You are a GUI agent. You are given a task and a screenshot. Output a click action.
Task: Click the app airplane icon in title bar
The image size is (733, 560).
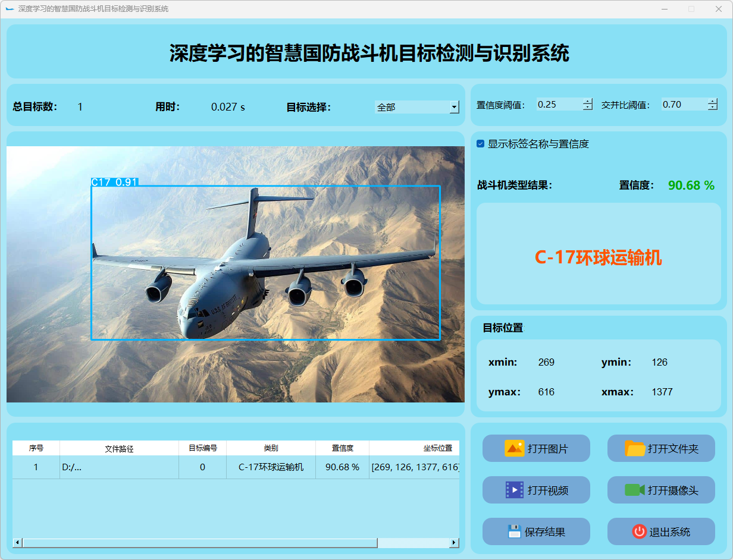point(10,9)
